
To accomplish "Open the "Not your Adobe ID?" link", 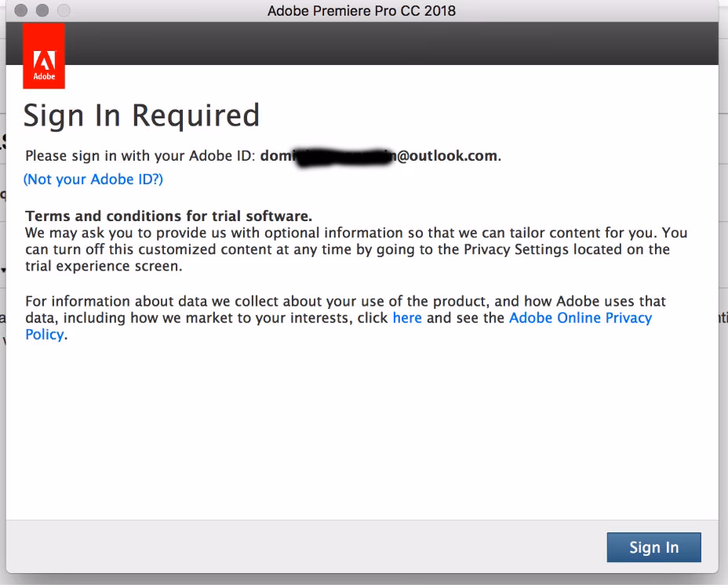I will click(x=93, y=179).
